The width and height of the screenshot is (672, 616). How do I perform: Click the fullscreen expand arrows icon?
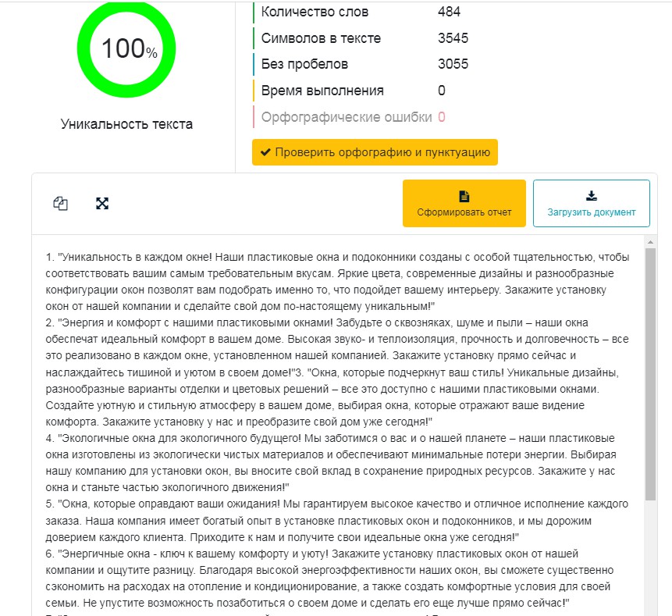point(102,204)
